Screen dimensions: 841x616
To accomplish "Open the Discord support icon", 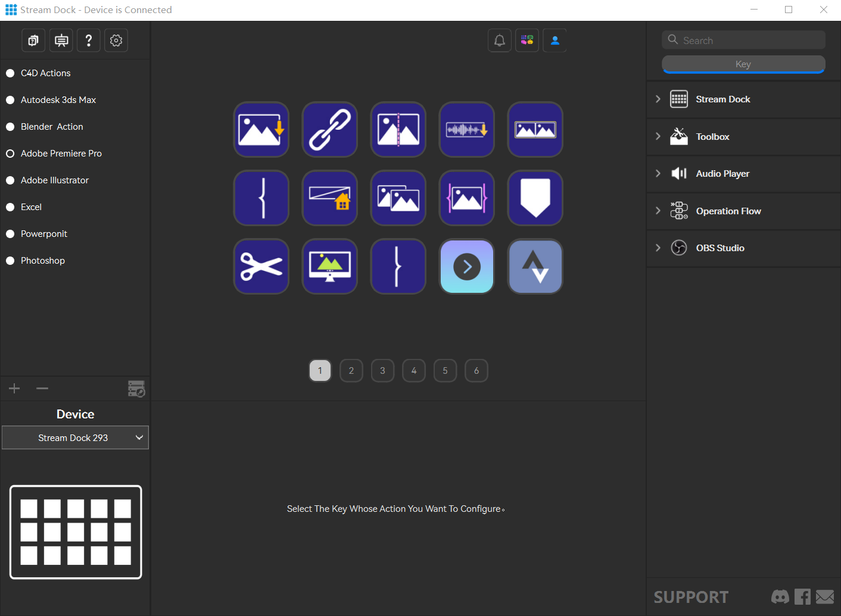I will pyautogui.click(x=780, y=596).
